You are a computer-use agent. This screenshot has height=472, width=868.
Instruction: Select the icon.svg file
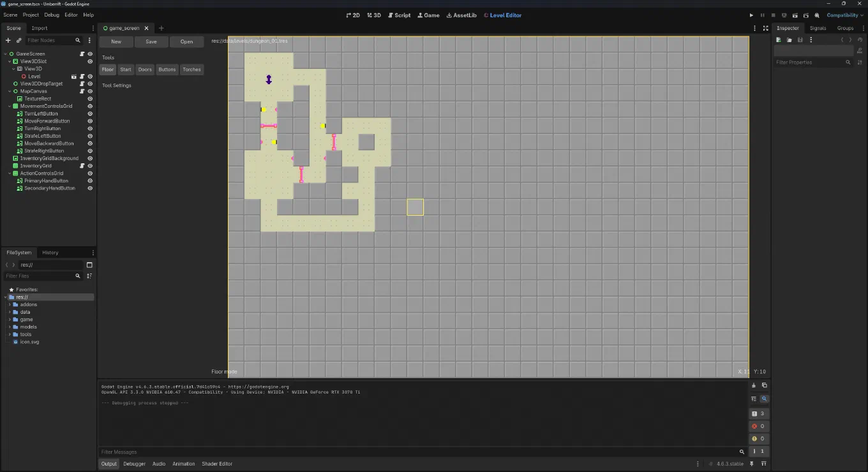[x=29, y=342]
